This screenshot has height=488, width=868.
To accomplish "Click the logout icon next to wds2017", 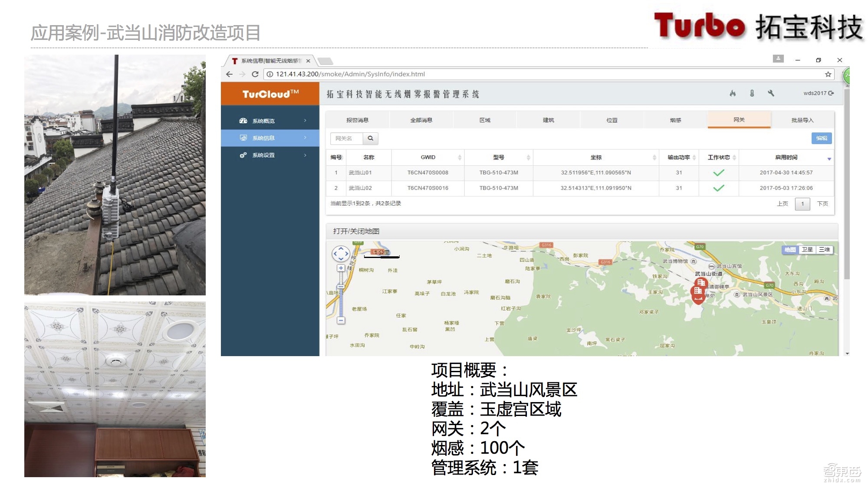I will (832, 93).
